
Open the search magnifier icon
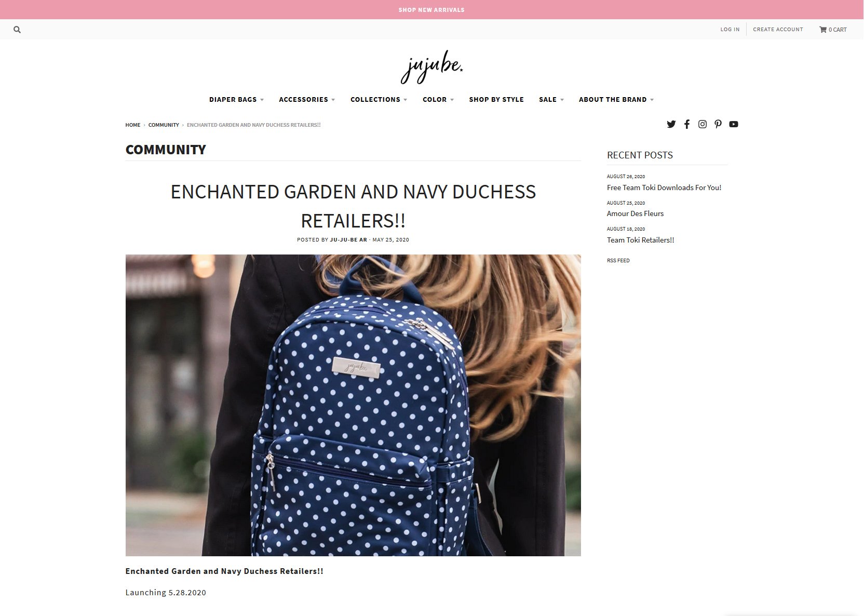(x=17, y=30)
